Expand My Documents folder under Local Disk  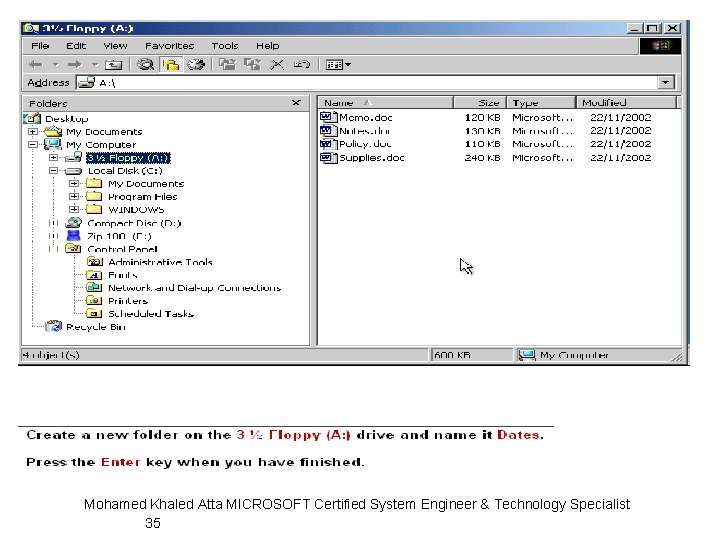tap(73, 184)
